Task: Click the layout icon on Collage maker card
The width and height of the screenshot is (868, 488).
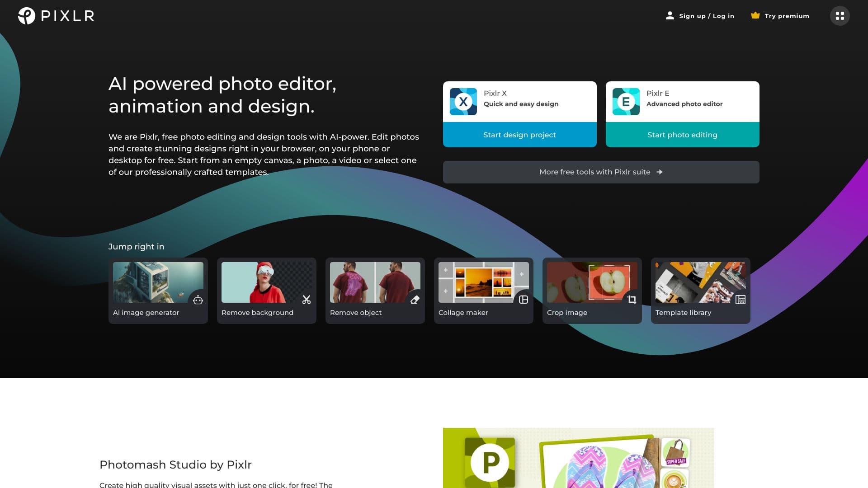Action: pos(523,299)
